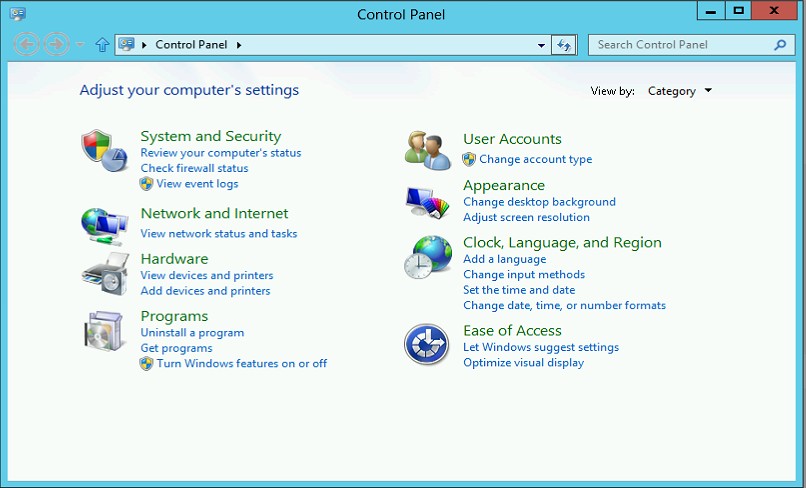Maximize the Control Panel window
The height and width of the screenshot is (488, 806).
pos(739,10)
